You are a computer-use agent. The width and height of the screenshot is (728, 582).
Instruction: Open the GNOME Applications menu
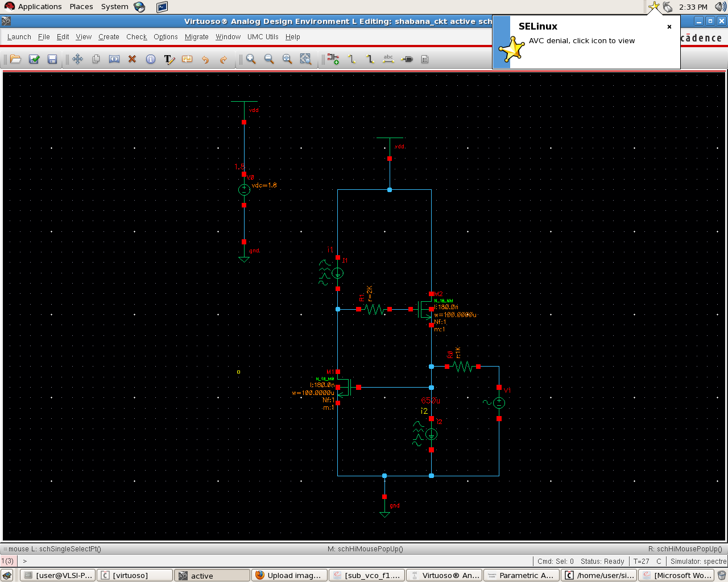33,7
